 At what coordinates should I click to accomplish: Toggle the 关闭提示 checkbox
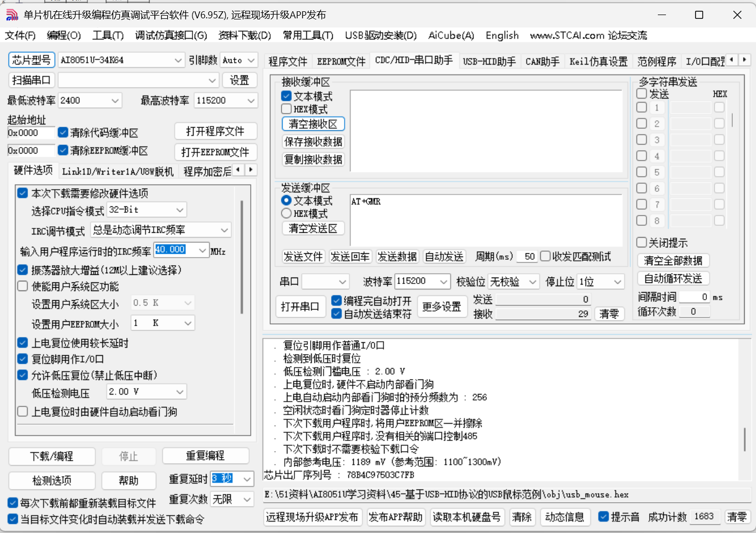[x=641, y=243]
